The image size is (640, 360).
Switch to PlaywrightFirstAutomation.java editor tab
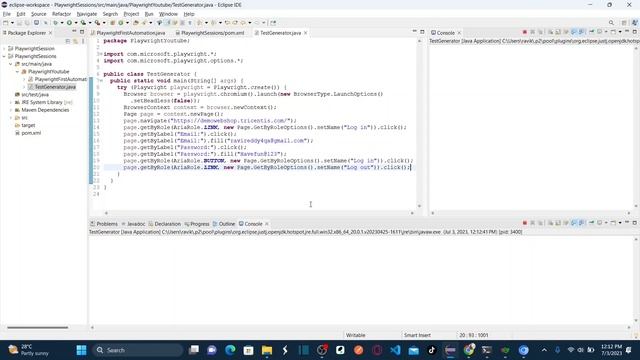pos(128,33)
